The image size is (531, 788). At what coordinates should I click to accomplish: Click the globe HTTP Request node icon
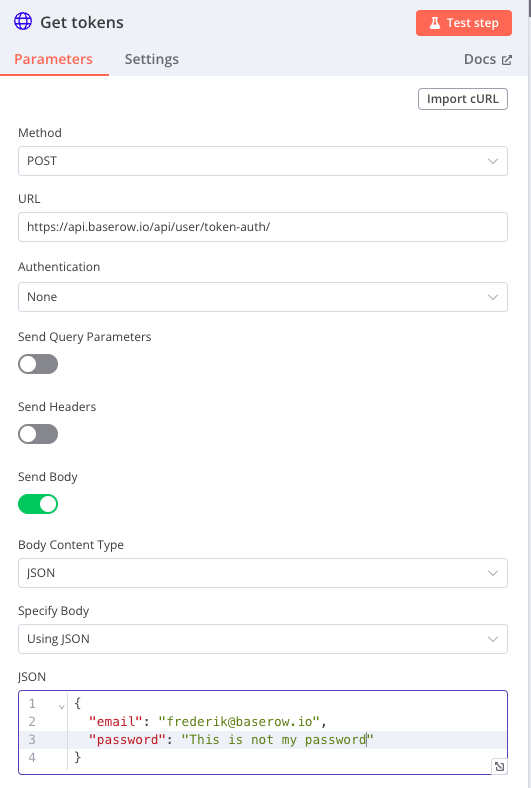(23, 22)
